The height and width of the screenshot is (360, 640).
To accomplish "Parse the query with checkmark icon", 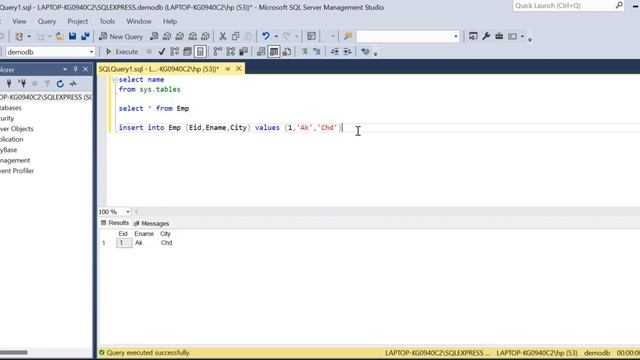I will point(162,51).
